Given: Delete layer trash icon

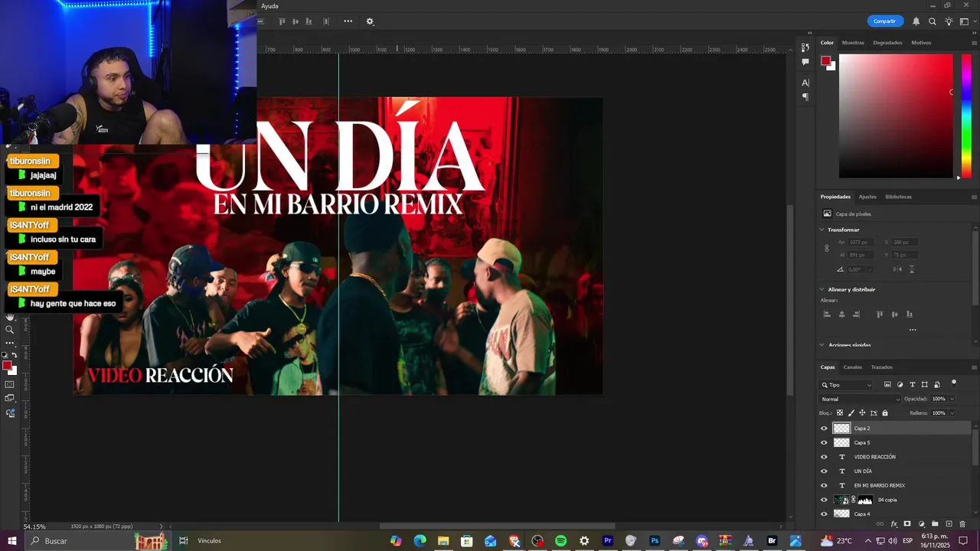Looking at the screenshot, I should pos(962,524).
